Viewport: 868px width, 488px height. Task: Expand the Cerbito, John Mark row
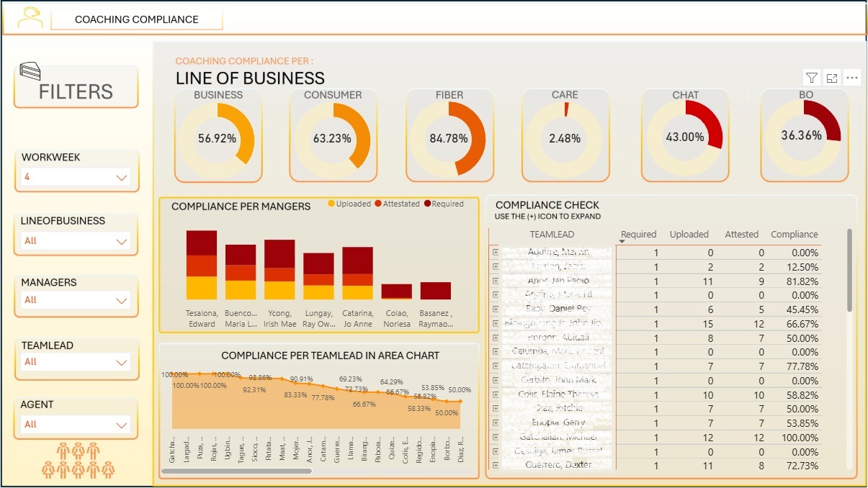click(x=496, y=380)
